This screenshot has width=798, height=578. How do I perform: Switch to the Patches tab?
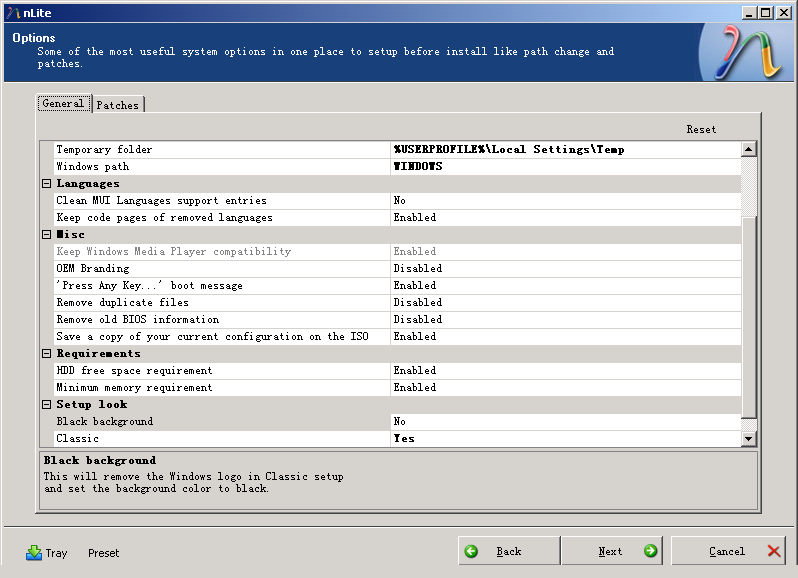(x=118, y=105)
